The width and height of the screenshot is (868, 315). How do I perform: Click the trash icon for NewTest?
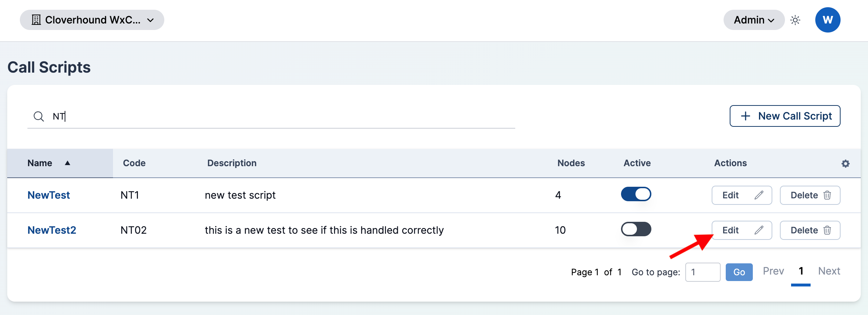coord(827,195)
